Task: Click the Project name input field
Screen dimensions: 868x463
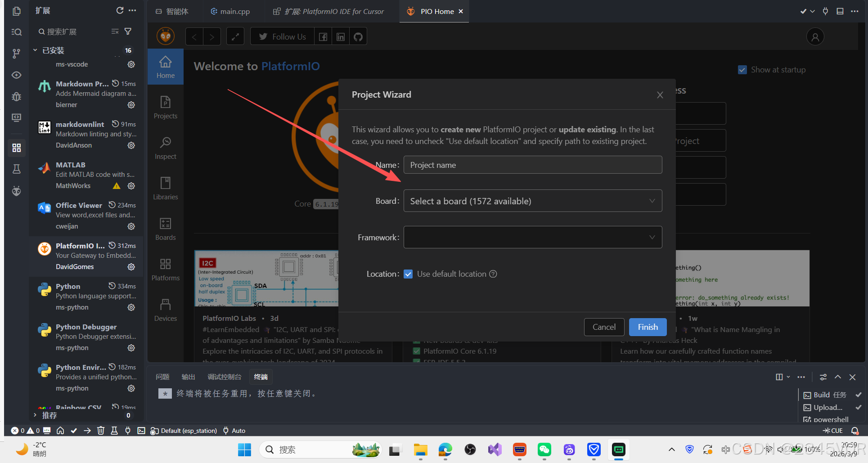Action: (x=532, y=165)
